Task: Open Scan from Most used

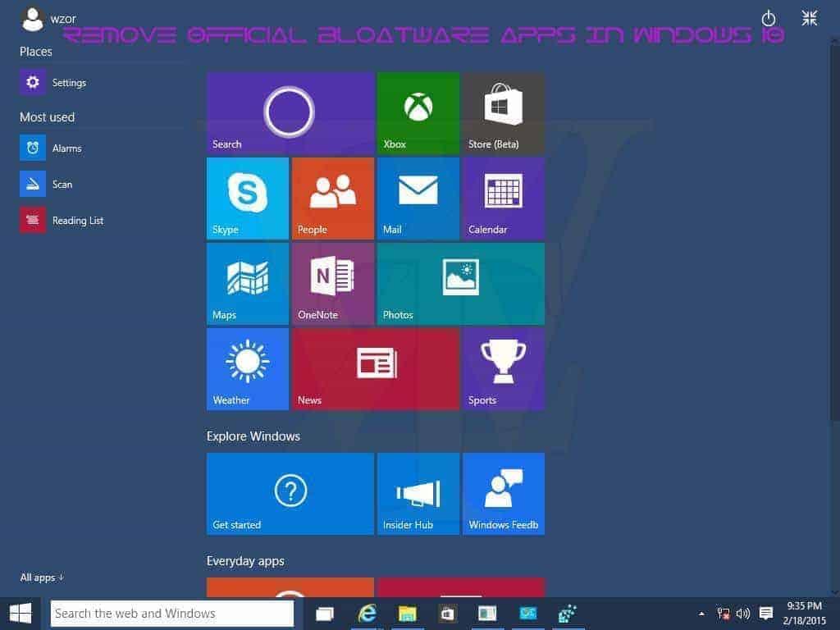Action: coord(47,185)
